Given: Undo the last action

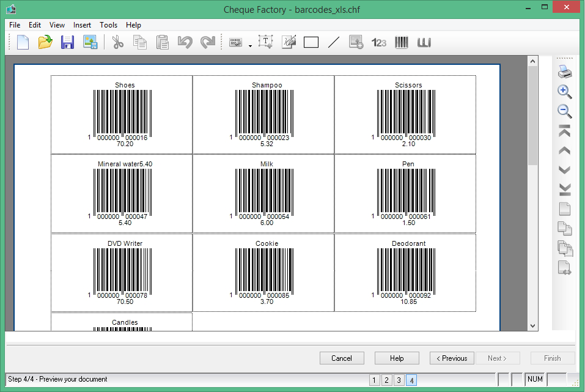Looking at the screenshot, I should (x=185, y=42).
